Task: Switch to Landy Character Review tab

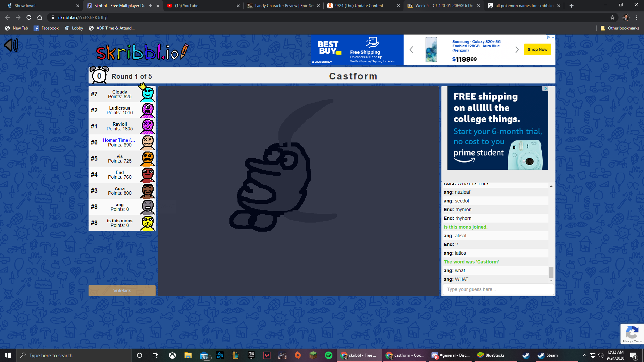Action: 283,6
